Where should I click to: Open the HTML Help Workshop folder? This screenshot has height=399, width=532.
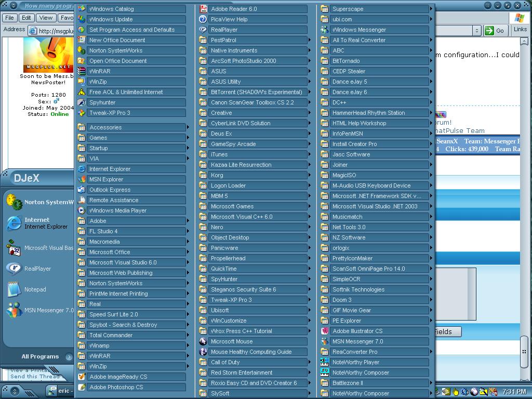[x=375, y=123]
